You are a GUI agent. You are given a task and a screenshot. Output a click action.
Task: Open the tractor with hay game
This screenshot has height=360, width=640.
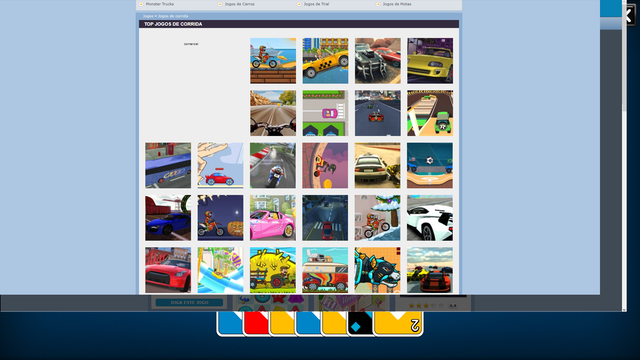[x=273, y=270]
